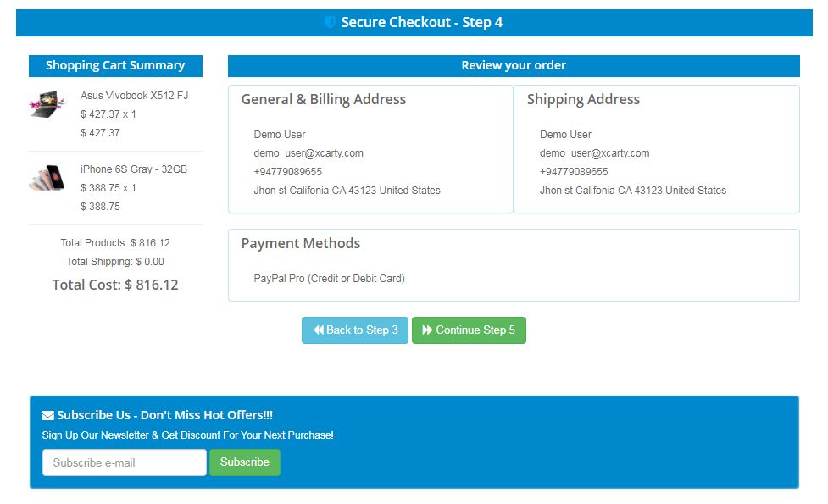Click PayPal Pro (Credit or Debit Card) text
This screenshot has height=504, width=828.
coord(330,279)
